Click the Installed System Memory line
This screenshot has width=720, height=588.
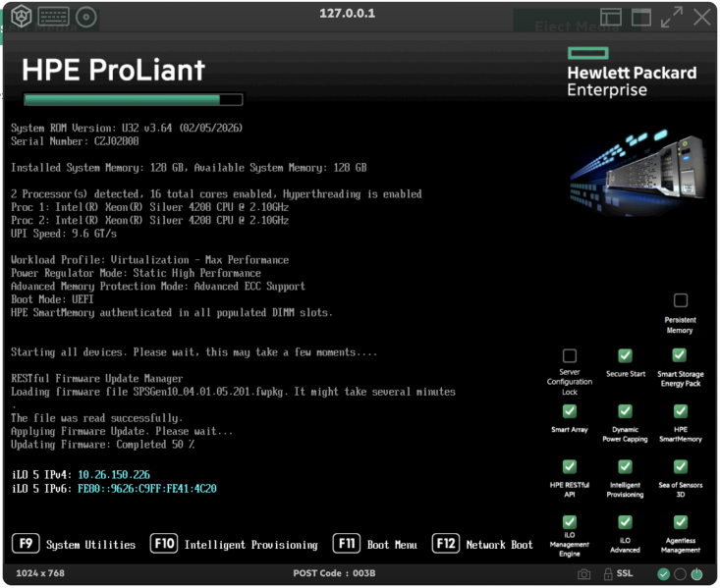(189, 168)
